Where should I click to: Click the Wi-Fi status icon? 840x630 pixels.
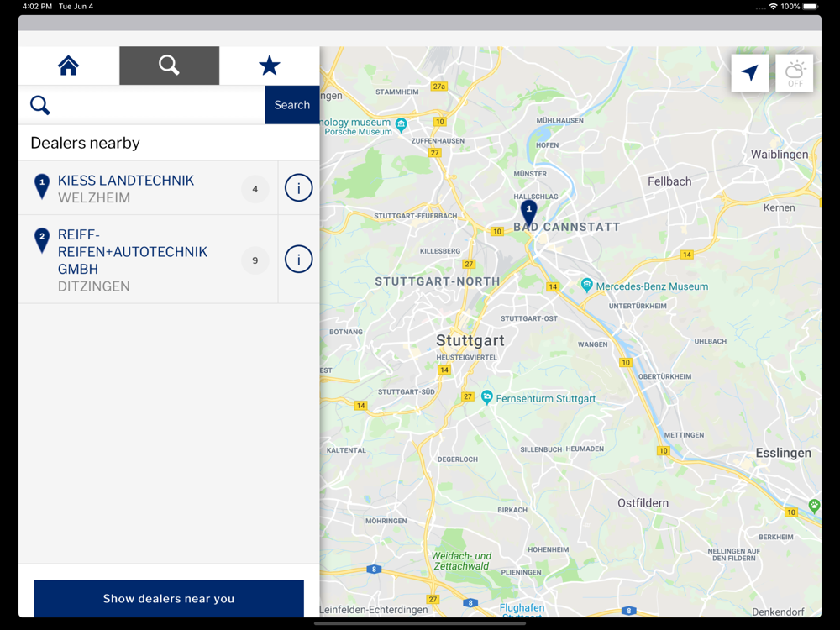click(x=773, y=7)
